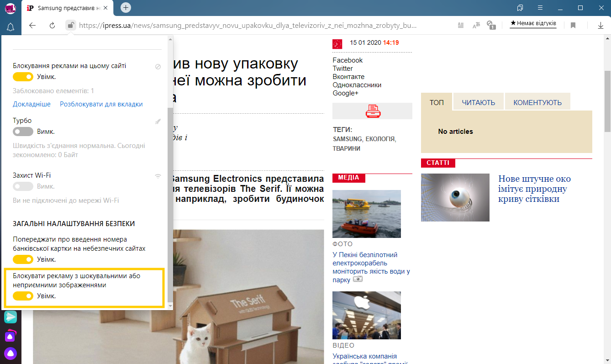This screenshot has height=364, width=611.
Task: Open the blocked ads counter icon
Action: coord(491,25)
